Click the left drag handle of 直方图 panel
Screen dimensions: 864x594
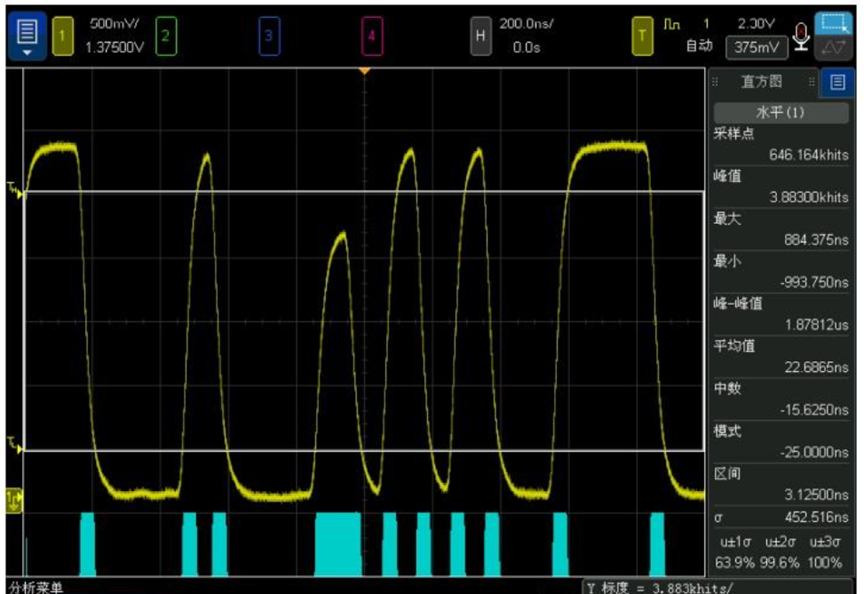[x=715, y=82]
